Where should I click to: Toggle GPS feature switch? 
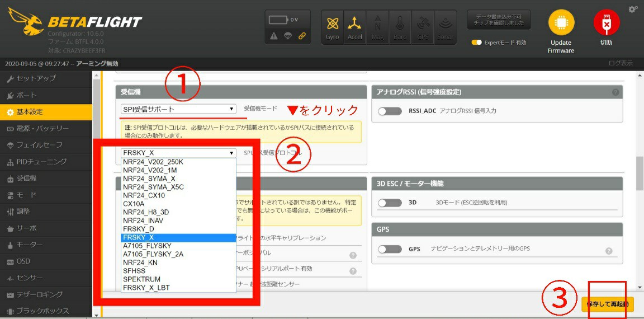(390, 249)
